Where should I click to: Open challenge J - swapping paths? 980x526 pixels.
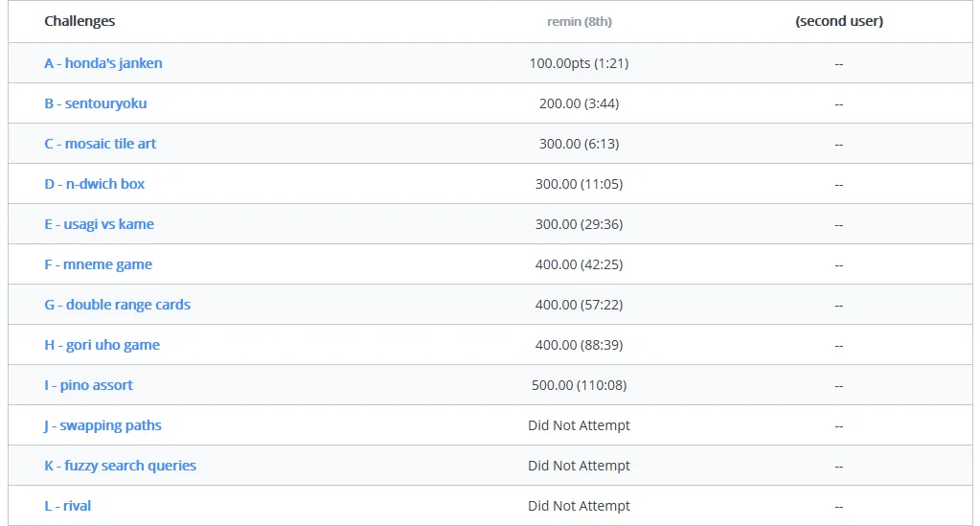103,425
